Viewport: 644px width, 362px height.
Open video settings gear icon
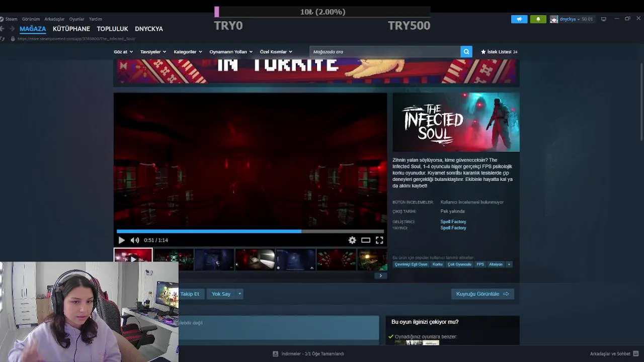[x=352, y=240]
